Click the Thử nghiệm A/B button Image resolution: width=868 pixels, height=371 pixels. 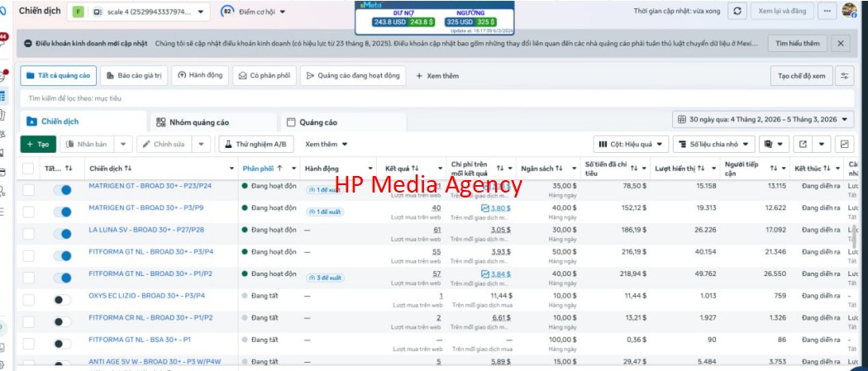(x=255, y=145)
